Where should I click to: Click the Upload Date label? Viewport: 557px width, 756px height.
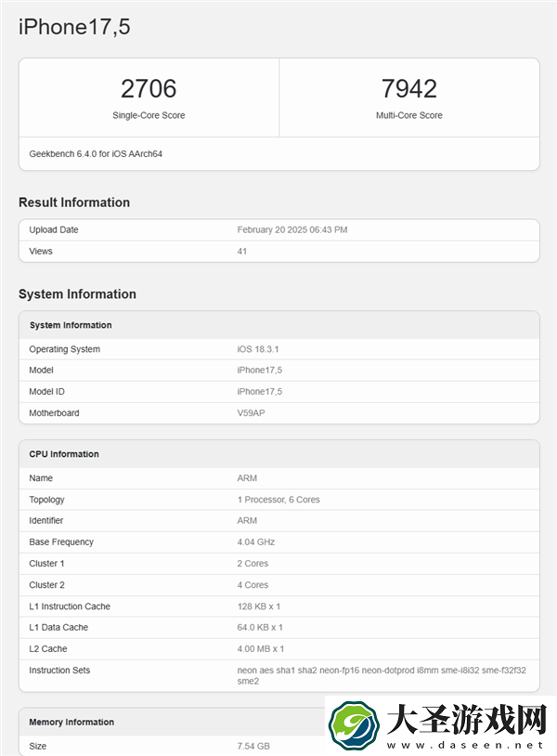coord(54,230)
